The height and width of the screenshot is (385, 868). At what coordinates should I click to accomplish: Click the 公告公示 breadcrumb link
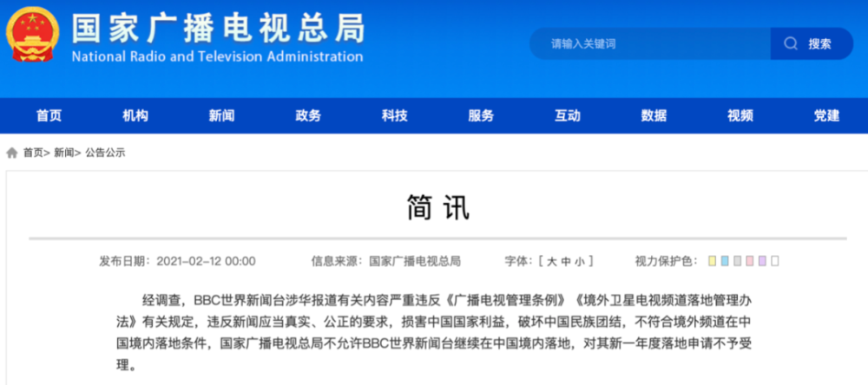(x=105, y=153)
